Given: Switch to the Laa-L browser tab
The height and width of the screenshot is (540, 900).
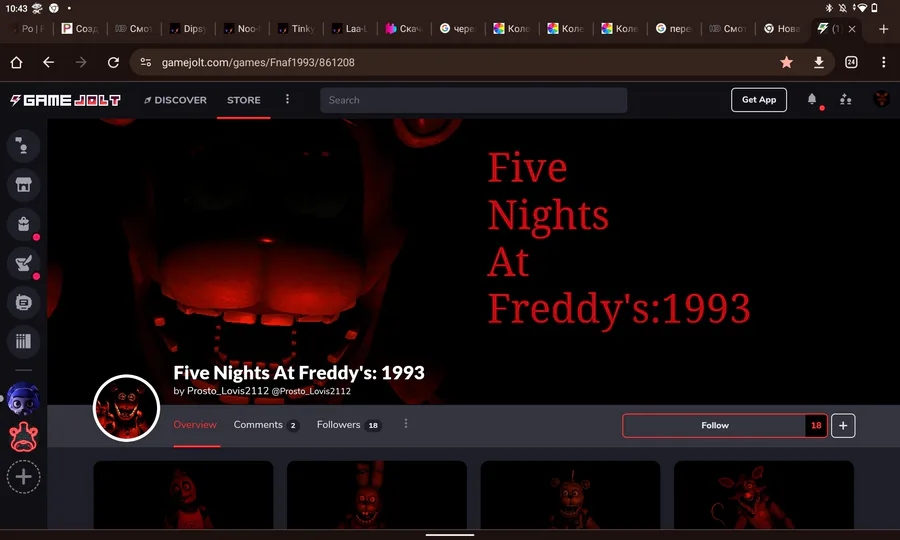Looking at the screenshot, I should 350,29.
